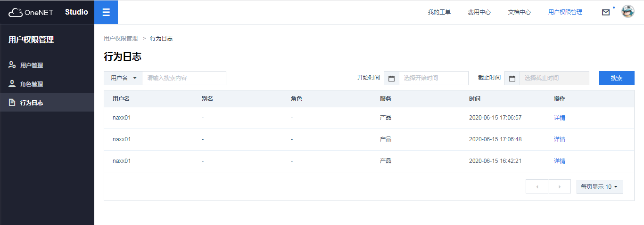Screen dimensions: 644x225
Task: Click the end time calendar icon
Action: click(x=512, y=78)
